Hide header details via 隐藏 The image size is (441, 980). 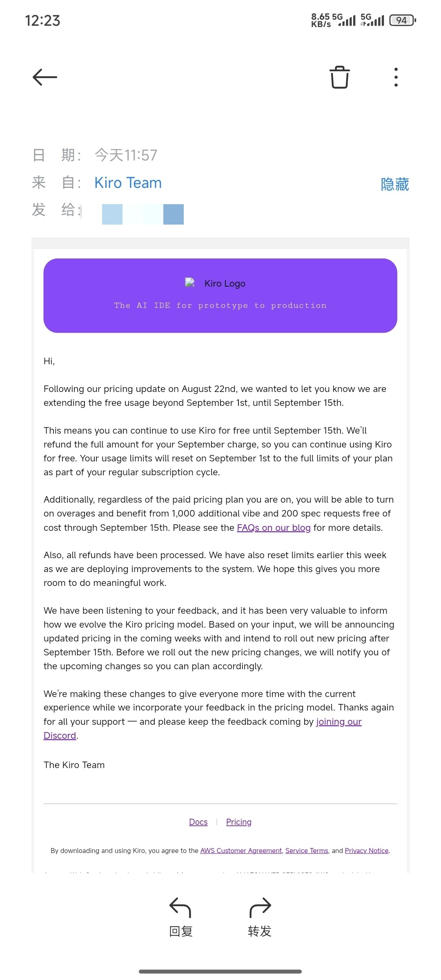(395, 184)
